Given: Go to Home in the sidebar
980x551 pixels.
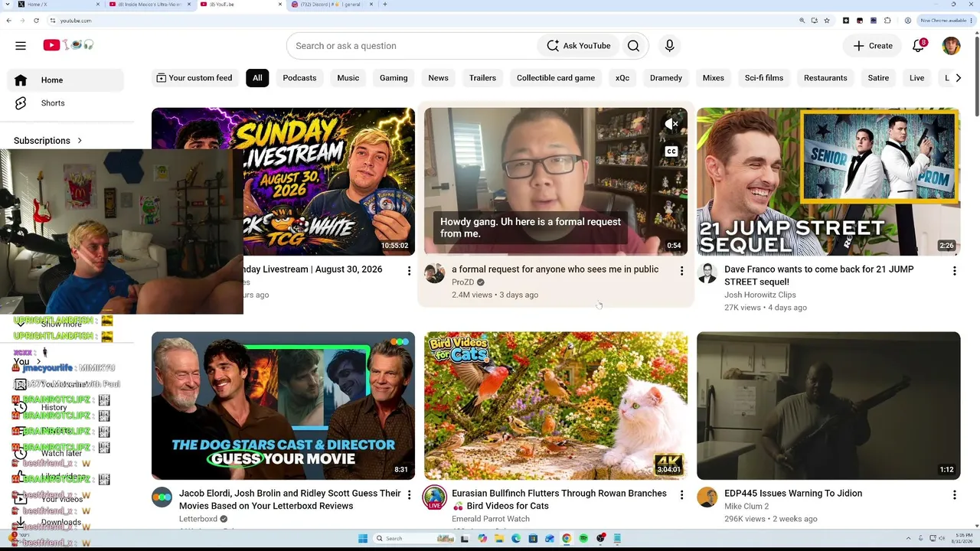Looking at the screenshot, I should 66,80.
